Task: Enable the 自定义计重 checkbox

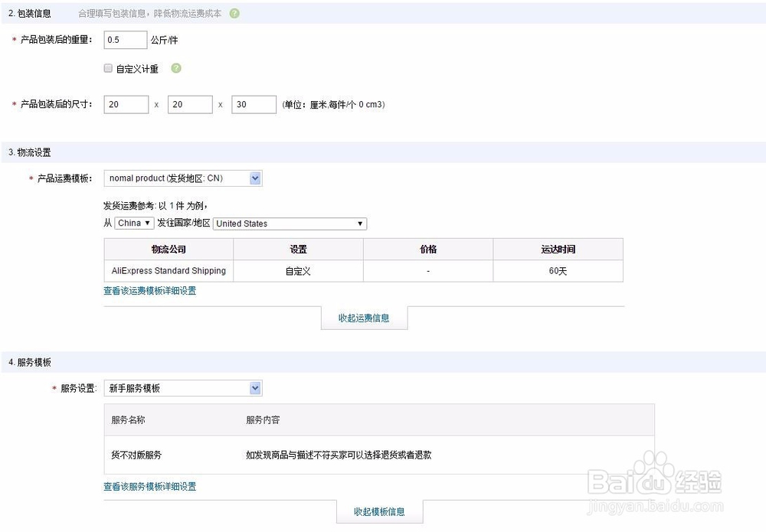Action: point(108,69)
